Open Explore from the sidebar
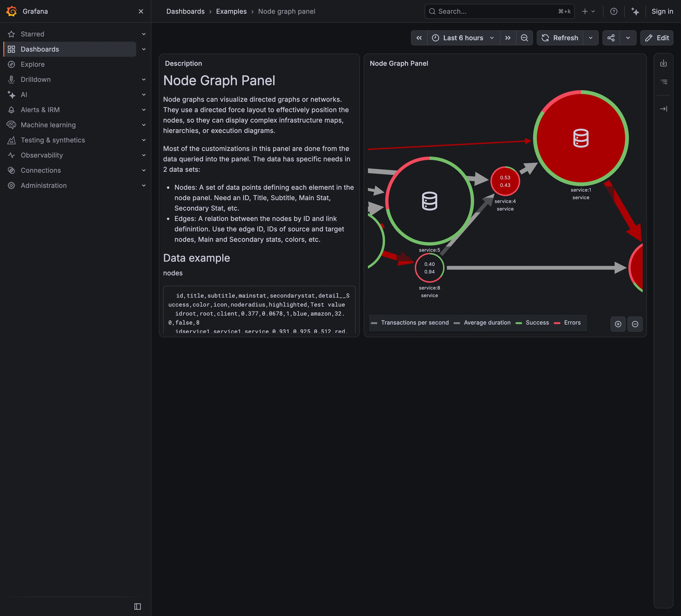681x616 pixels. tap(32, 64)
